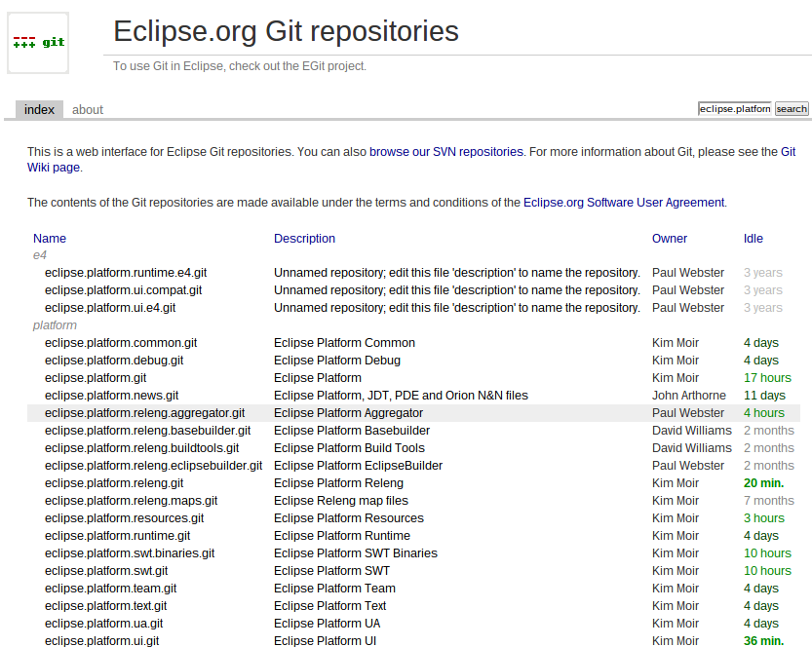This screenshot has height=647, width=812.
Task: Click the git logo image
Action: pyautogui.click(x=38, y=43)
